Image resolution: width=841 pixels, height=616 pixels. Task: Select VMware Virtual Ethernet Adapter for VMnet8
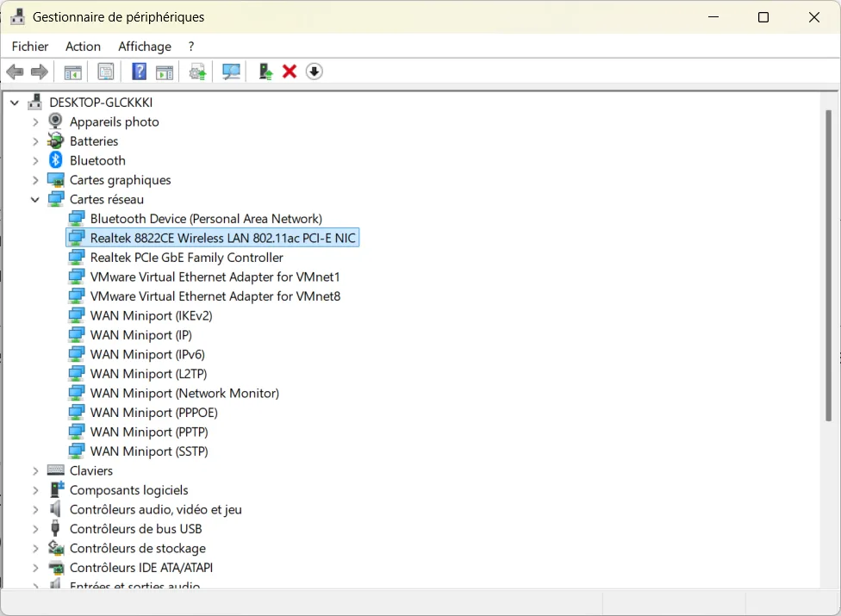tap(215, 296)
